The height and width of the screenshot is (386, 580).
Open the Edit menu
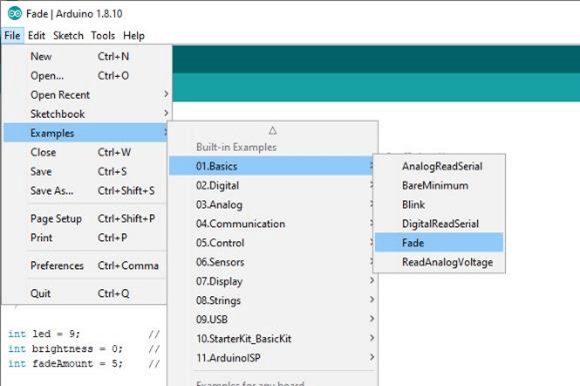coord(36,35)
